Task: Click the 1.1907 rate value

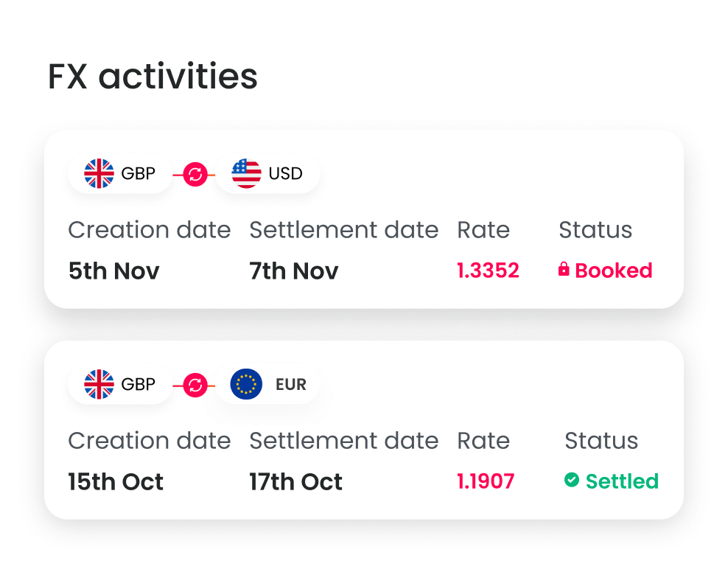Action: pos(486,481)
